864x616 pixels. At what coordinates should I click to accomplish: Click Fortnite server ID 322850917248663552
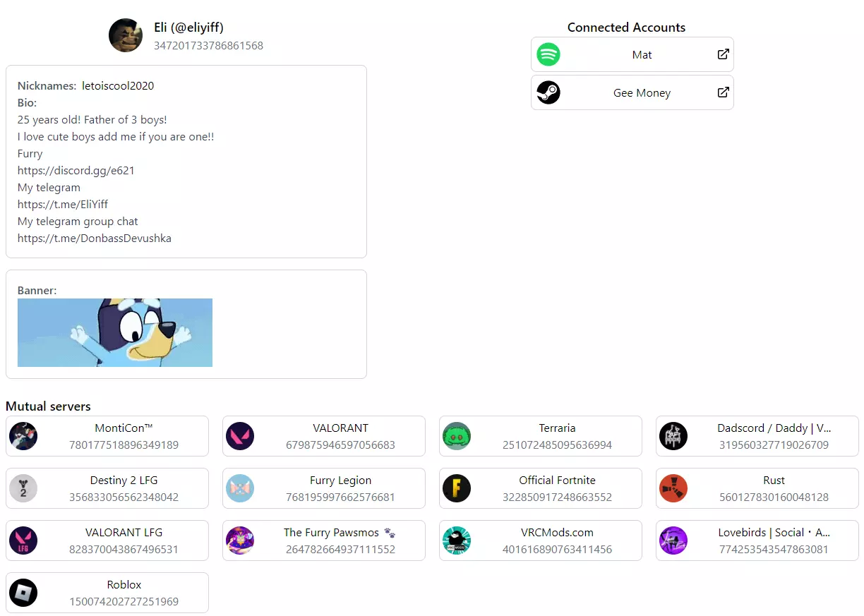click(x=557, y=497)
